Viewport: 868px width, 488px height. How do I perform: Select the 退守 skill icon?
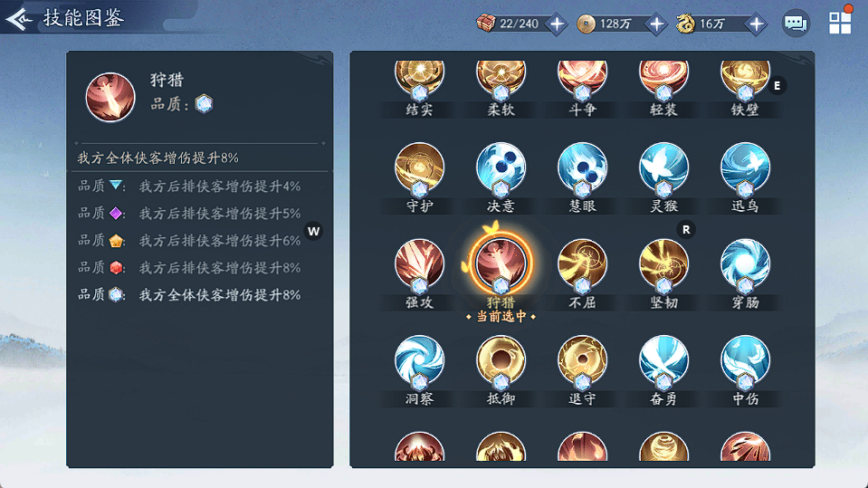[x=582, y=361]
